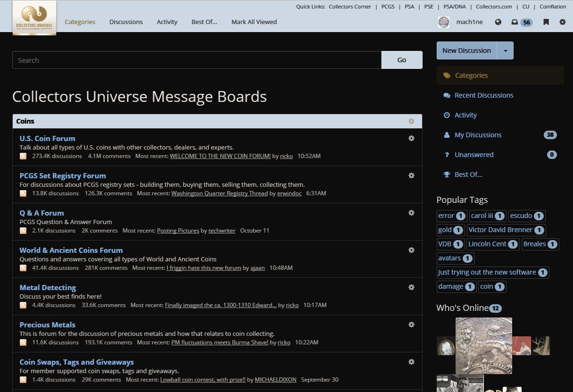This screenshot has width=573, height=392.
Task: Open the Metal Detecting forum
Action: (x=48, y=287)
